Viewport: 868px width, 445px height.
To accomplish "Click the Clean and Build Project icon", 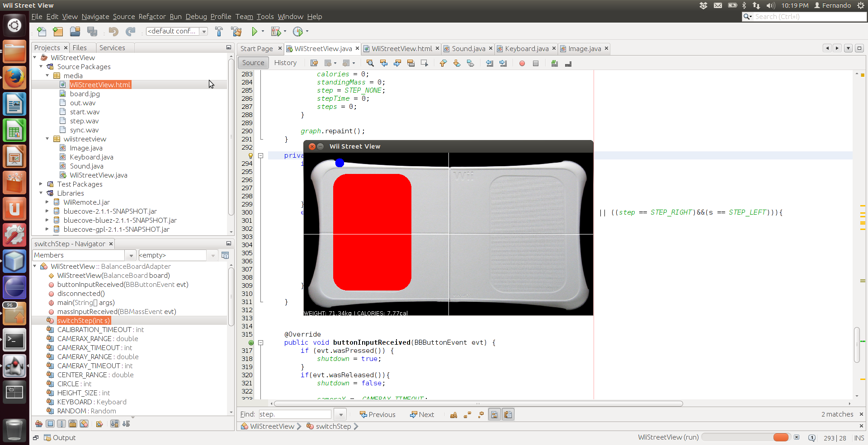I will [x=236, y=31].
